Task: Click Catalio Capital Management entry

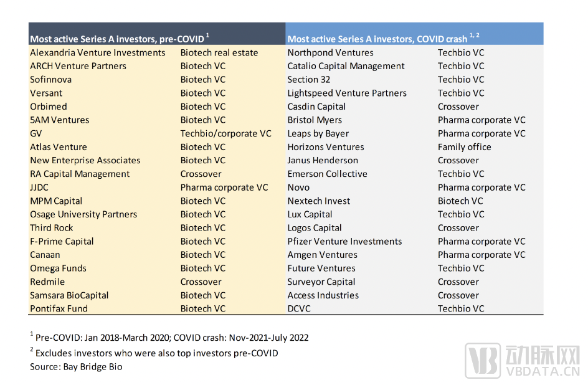Action: pos(346,66)
